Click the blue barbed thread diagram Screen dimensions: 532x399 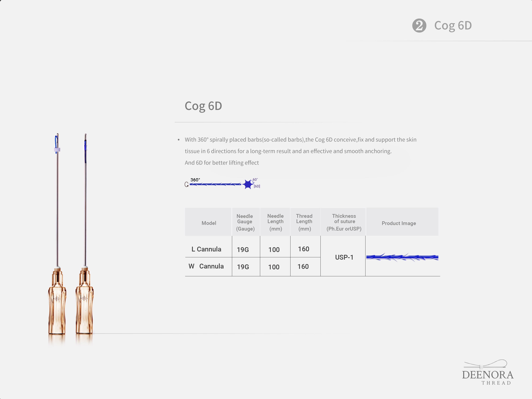[x=215, y=184]
